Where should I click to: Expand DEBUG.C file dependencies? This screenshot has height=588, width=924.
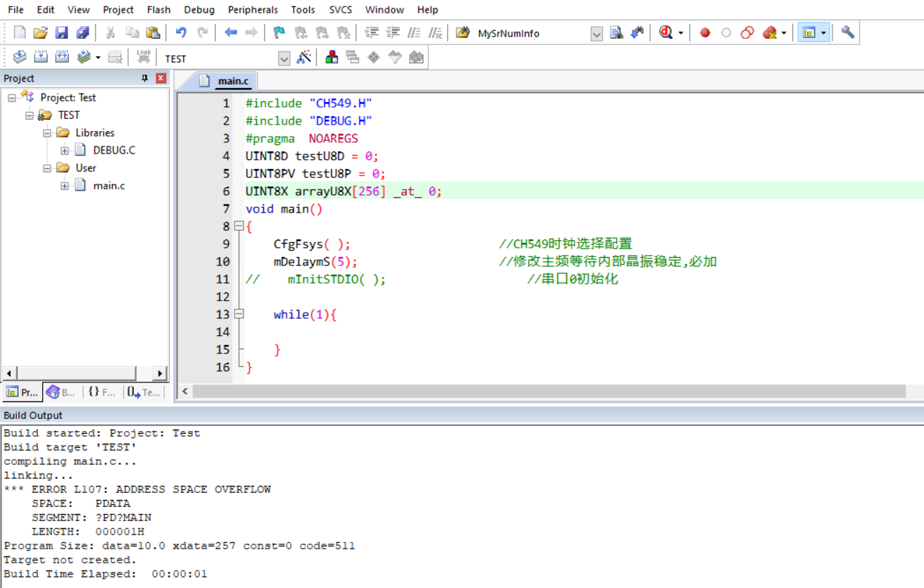pos(65,150)
